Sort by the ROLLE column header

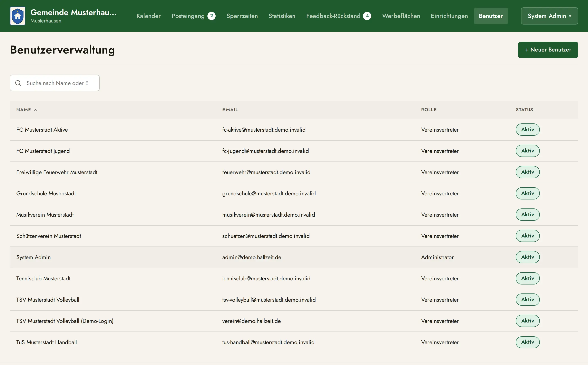coord(429,110)
